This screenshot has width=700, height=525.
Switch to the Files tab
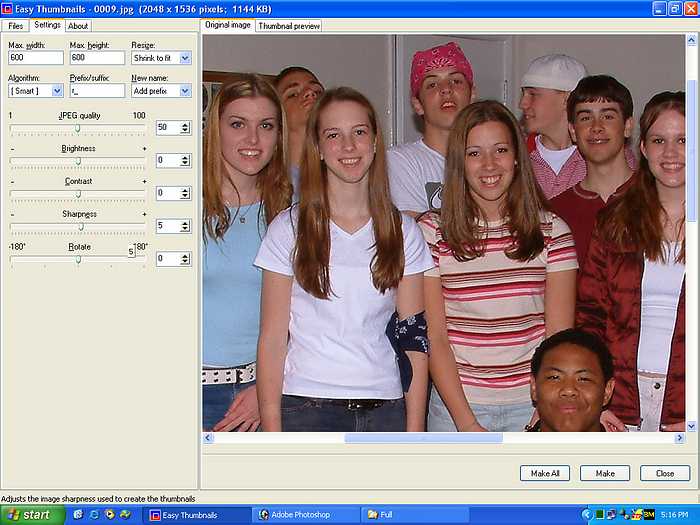click(16, 25)
